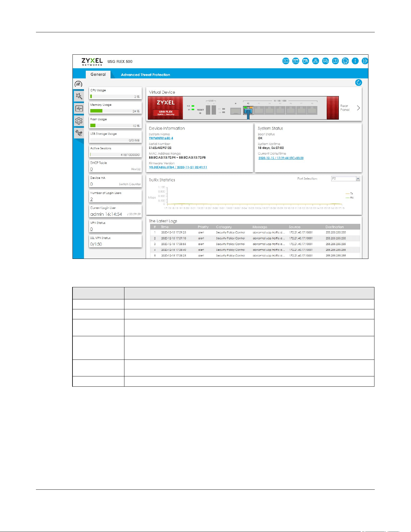Click the SSL VPN Status 0/150 value
This screenshot has width=411, height=532.
point(96,244)
